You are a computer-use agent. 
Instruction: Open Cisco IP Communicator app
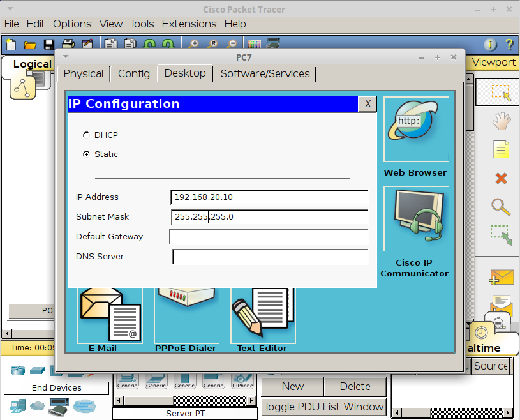tap(416, 219)
